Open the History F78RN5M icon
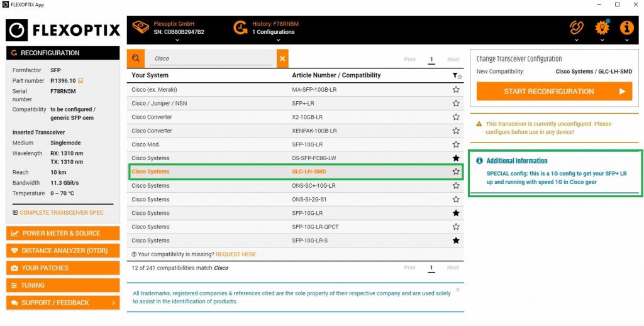 pyautogui.click(x=241, y=28)
